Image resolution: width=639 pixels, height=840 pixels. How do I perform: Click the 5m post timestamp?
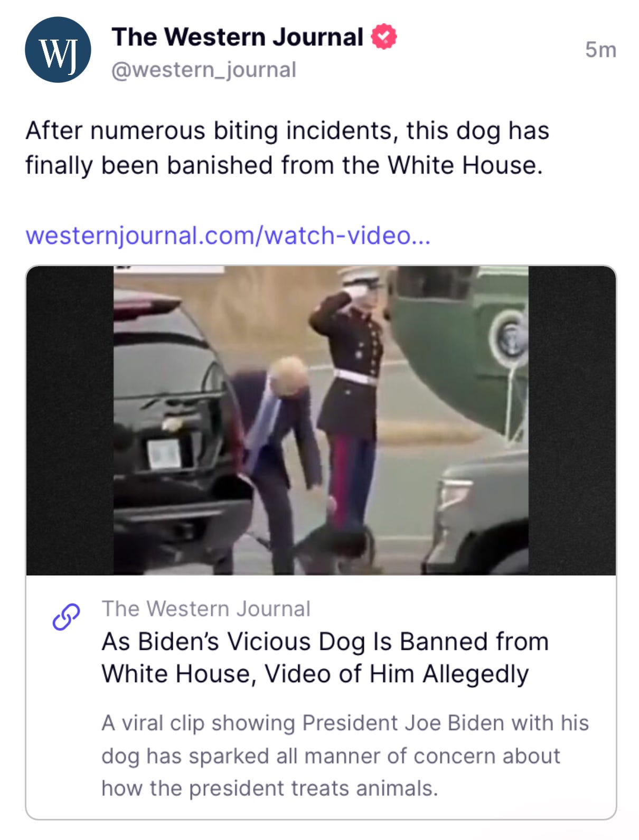click(x=600, y=50)
